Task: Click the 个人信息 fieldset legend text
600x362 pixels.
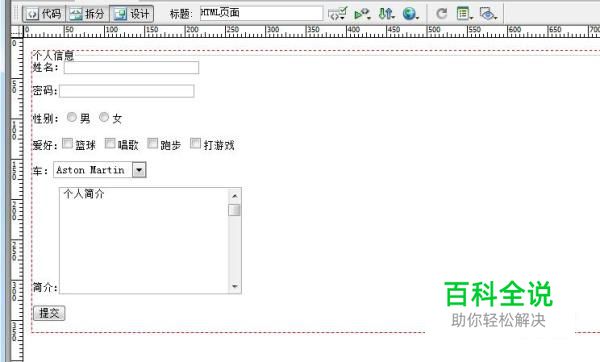Action: (53, 55)
